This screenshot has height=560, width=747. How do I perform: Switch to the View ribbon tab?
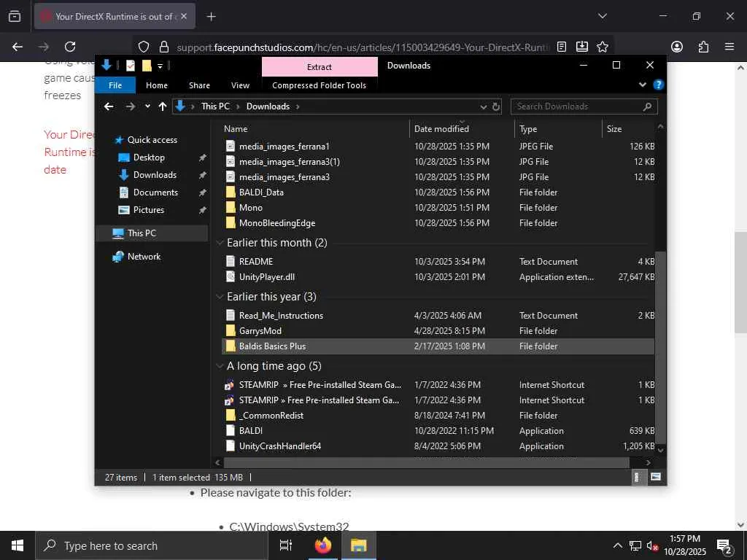(240, 85)
